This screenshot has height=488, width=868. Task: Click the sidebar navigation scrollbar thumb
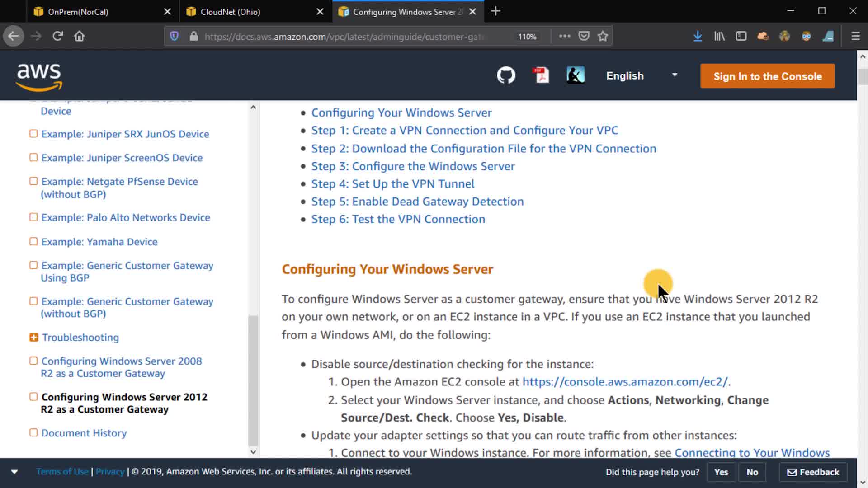click(253, 380)
